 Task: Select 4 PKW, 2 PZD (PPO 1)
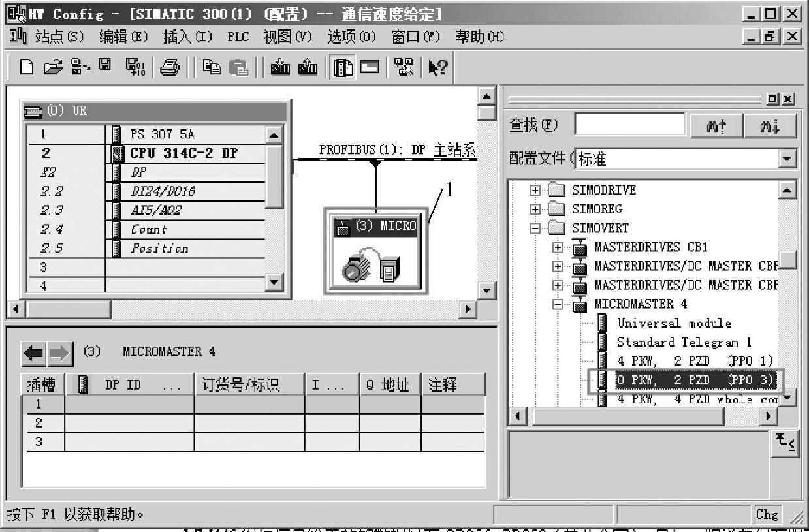[695, 361]
